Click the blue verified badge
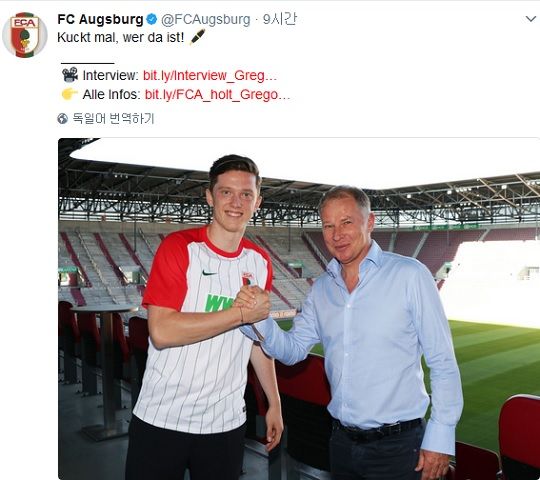 coord(152,19)
